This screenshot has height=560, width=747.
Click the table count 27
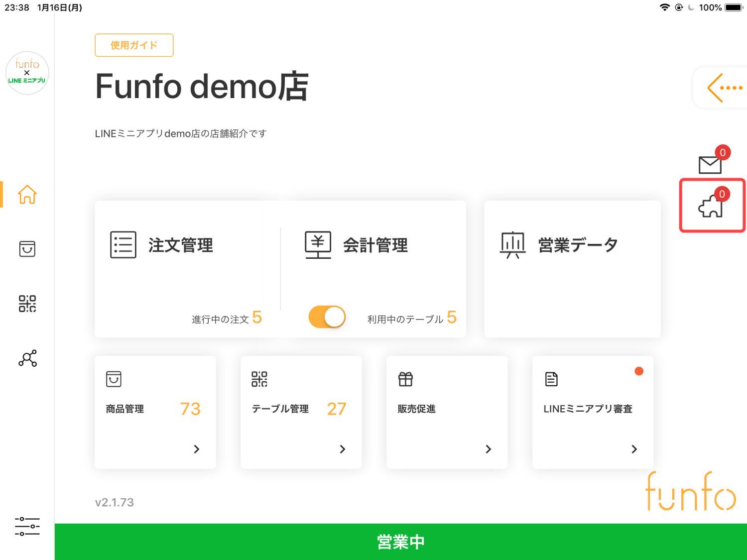(337, 409)
